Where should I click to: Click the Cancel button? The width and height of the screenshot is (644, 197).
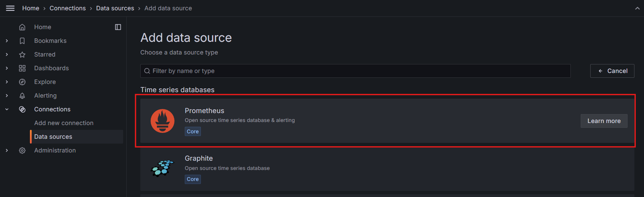point(612,71)
